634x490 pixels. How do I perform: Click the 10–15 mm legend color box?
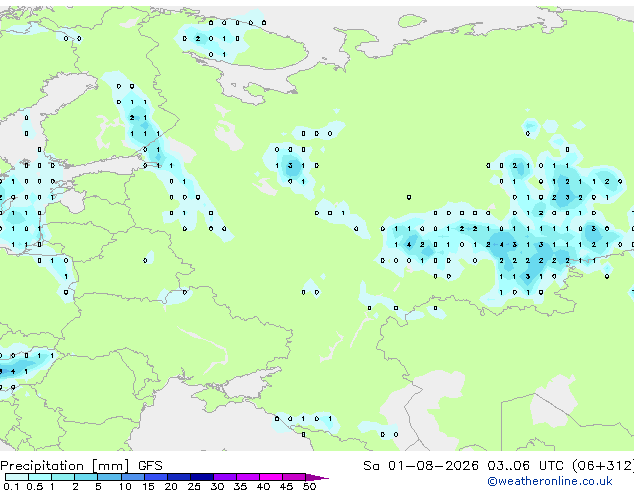pos(133,477)
